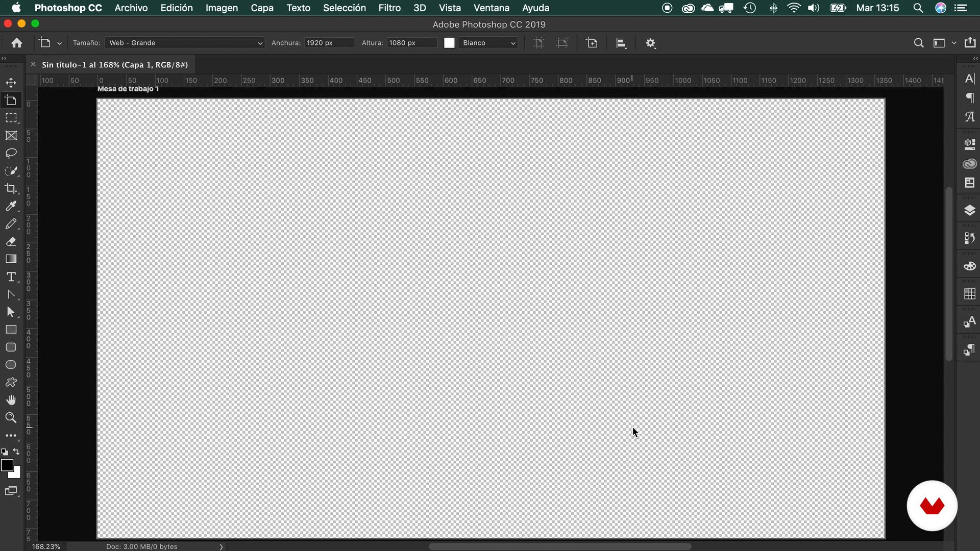The height and width of the screenshot is (551, 980).
Task: Open artboard settings gear
Action: tap(650, 43)
